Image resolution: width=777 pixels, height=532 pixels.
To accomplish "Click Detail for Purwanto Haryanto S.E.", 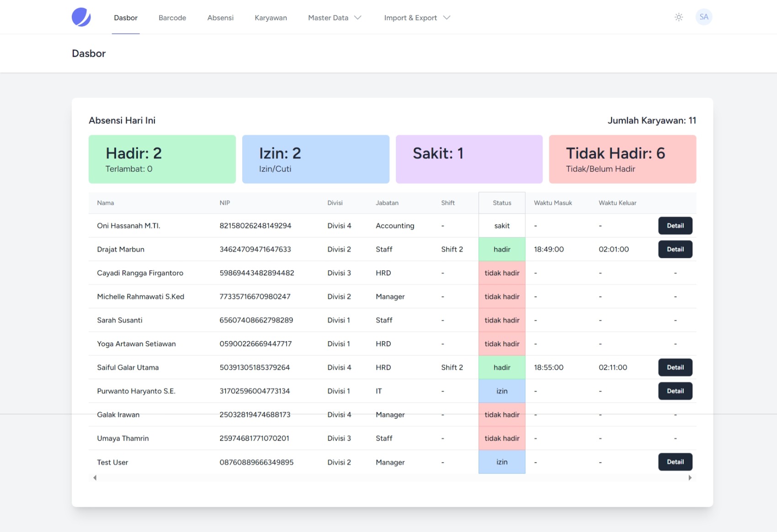I will coord(675,391).
